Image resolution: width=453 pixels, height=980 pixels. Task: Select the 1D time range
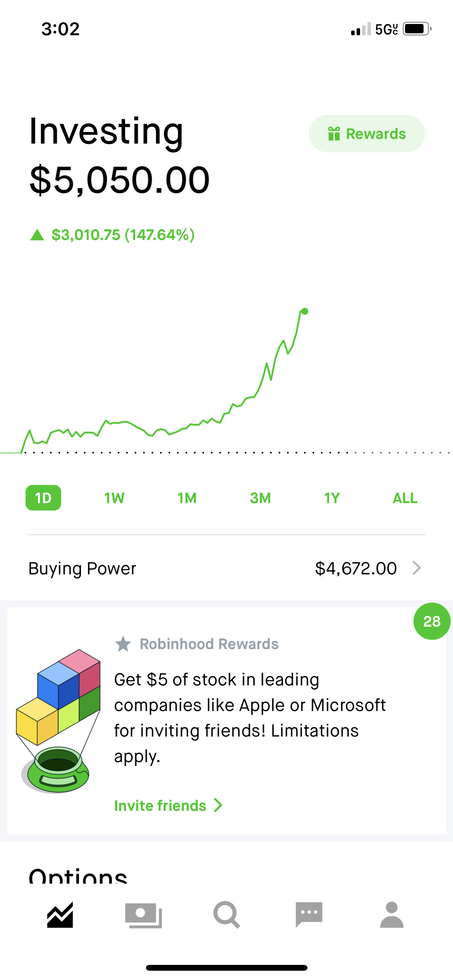[43, 498]
